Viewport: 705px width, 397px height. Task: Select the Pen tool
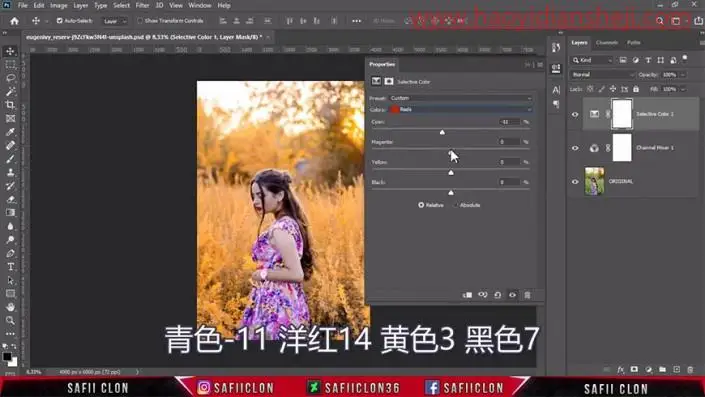point(10,253)
